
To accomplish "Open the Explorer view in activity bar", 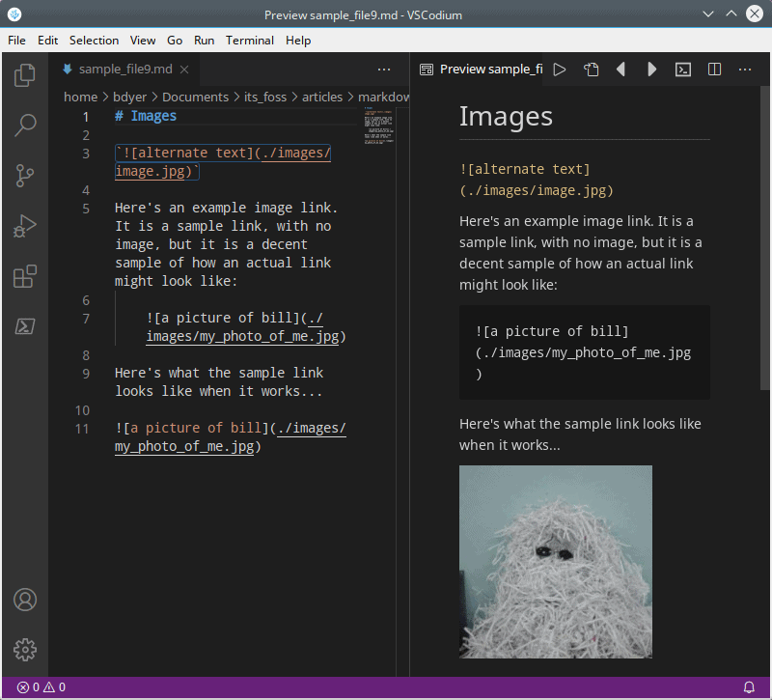I will [x=25, y=74].
